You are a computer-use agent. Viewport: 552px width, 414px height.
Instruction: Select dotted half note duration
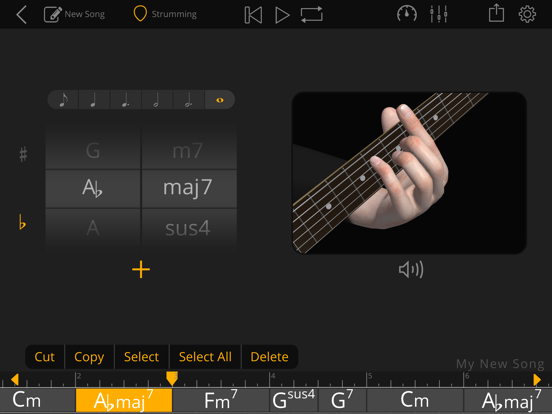pyautogui.click(x=188, y=100)
